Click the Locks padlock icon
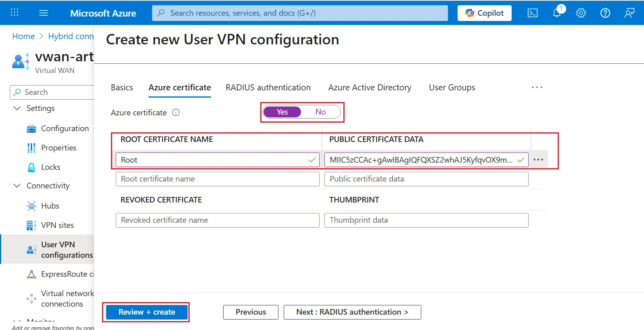This screenshot has height=330, width=644. (31, 167)
